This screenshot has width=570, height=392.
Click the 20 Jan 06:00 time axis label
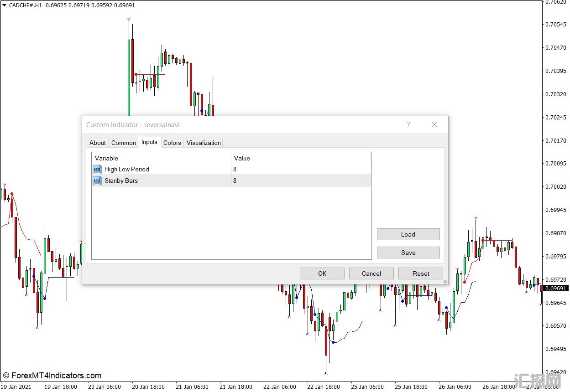[105, 387]
